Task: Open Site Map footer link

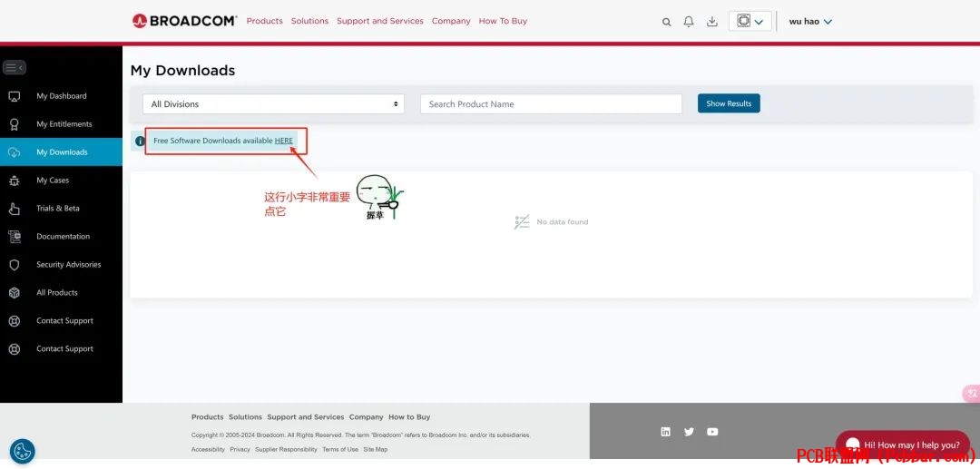Action: click(x=376, y=450)
